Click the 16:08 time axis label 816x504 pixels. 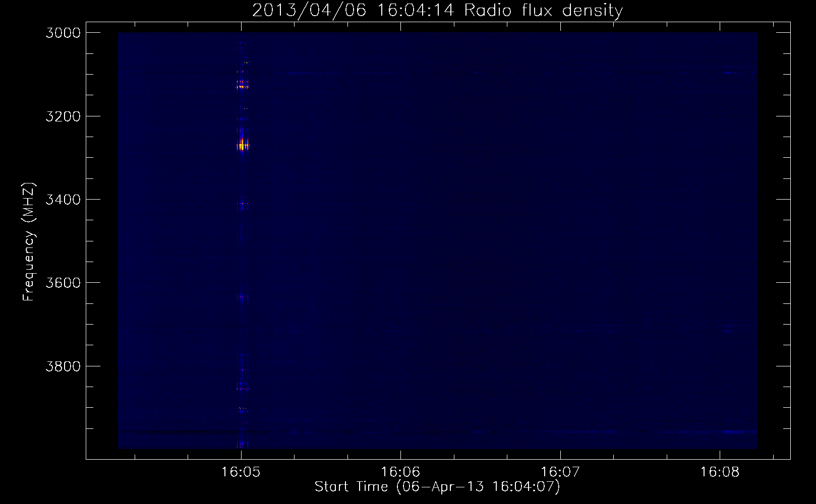720,472
